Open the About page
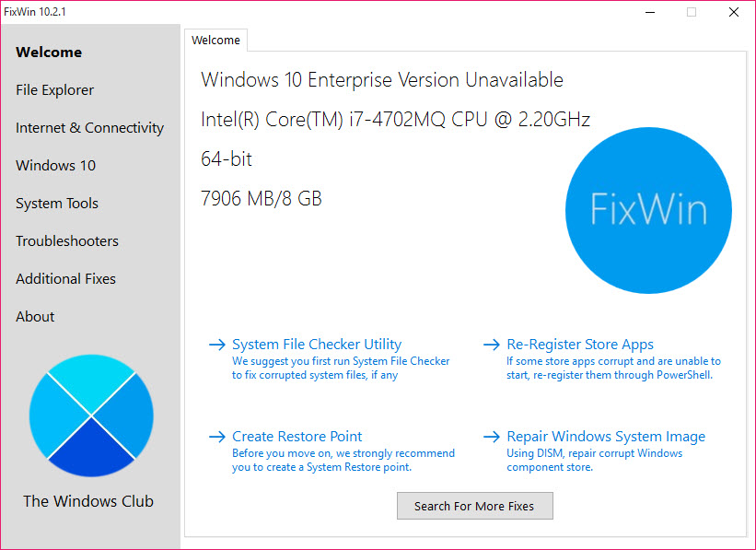Image resolution: width=756 pixels, height=550 pixels. 35,317
